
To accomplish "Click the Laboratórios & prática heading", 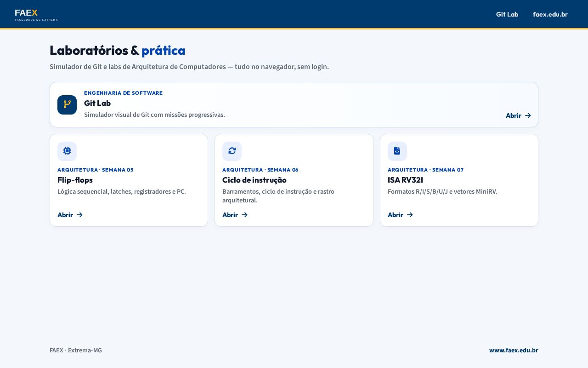I will [118, 50].
